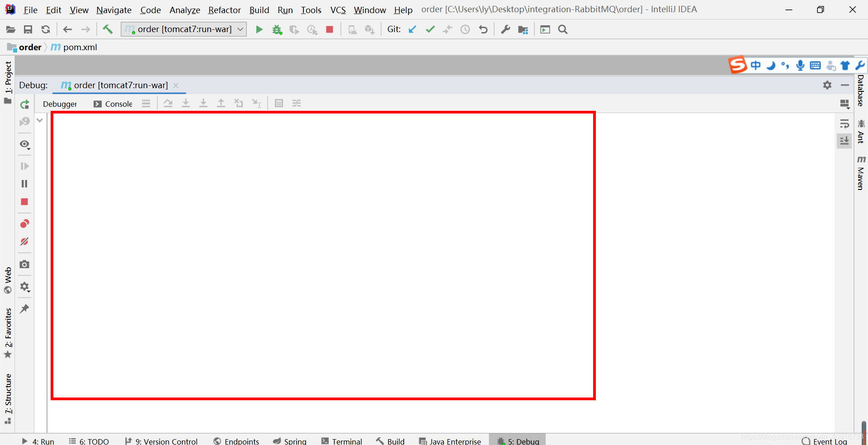
Task: Rerun the debug session green arrow
Action: [24, 104]
